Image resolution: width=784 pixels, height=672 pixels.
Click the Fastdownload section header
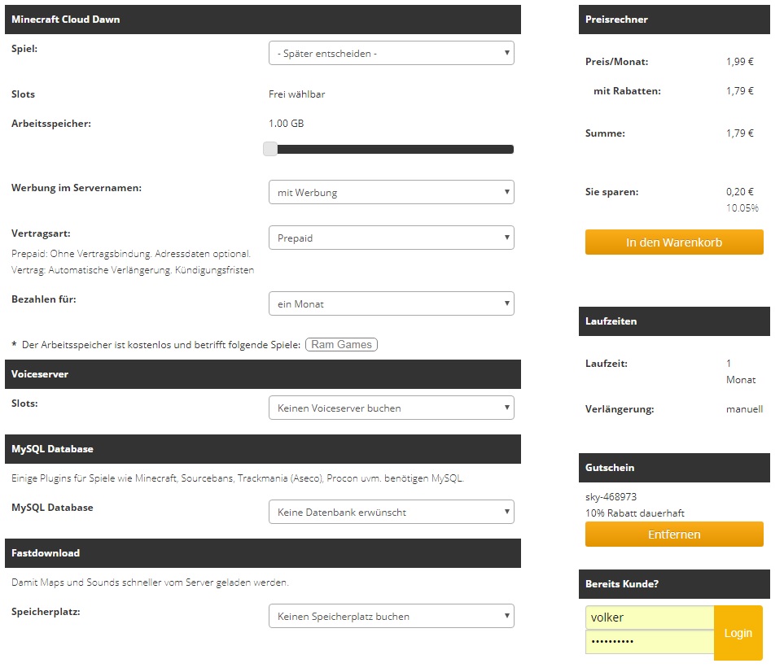pos(263,553)
